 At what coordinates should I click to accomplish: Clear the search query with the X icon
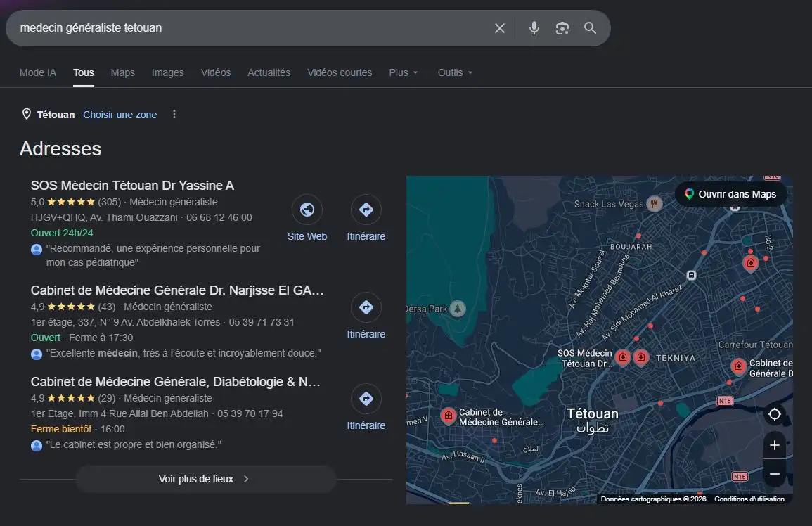[x=499, y=28]
